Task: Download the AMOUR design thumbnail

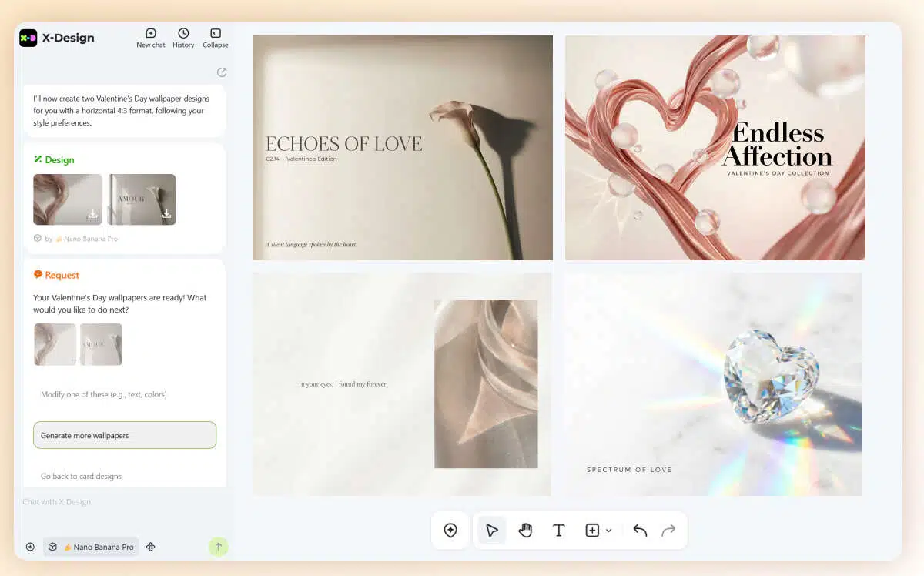Action: coord(166,214)
